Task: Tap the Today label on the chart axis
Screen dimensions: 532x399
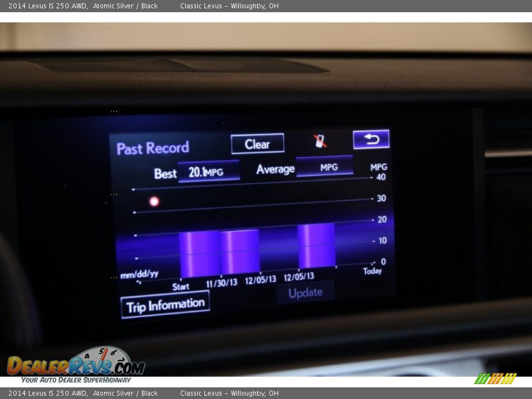Action: click(x=372, y=271)
